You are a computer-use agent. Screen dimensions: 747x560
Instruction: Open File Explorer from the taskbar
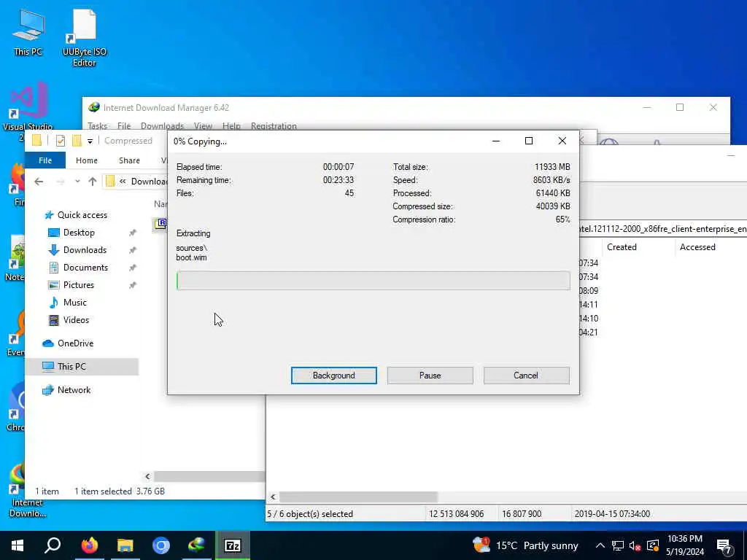[125, 545]
